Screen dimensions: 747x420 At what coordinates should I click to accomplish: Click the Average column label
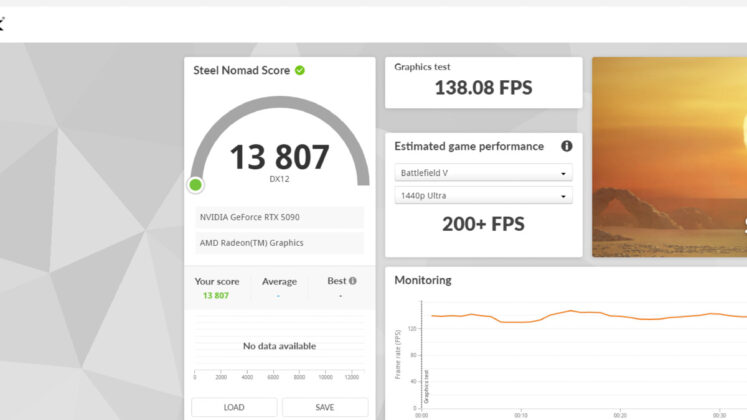coord(279,281)
